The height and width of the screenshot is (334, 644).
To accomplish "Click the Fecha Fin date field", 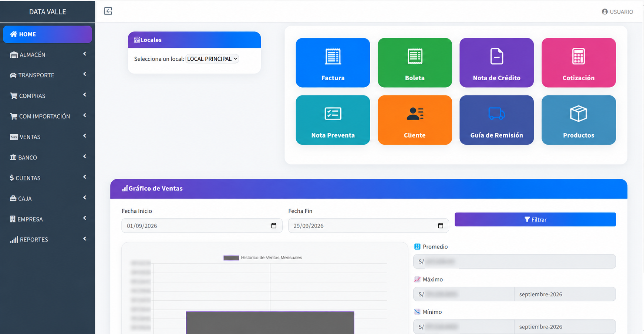I will (368, 226).
